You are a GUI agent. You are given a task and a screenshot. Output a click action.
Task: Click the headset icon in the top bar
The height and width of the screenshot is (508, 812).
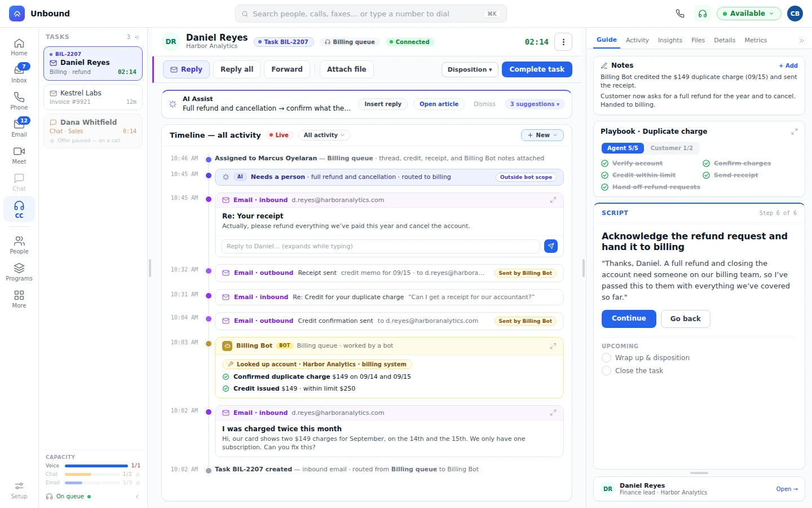pos(703,14)
